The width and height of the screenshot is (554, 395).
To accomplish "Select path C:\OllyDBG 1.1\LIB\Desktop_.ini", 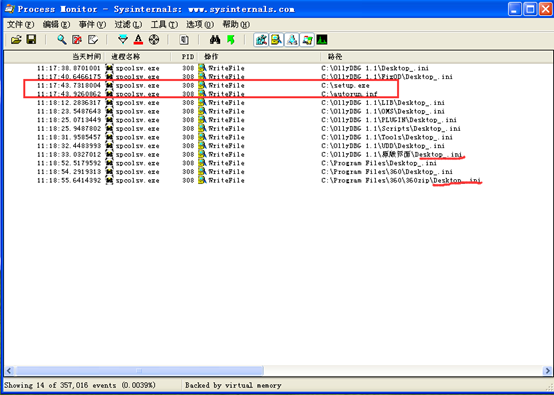I will pos(383,103).
